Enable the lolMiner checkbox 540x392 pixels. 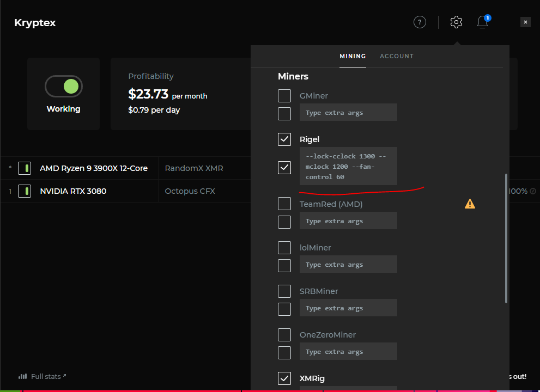pos(284,247)
